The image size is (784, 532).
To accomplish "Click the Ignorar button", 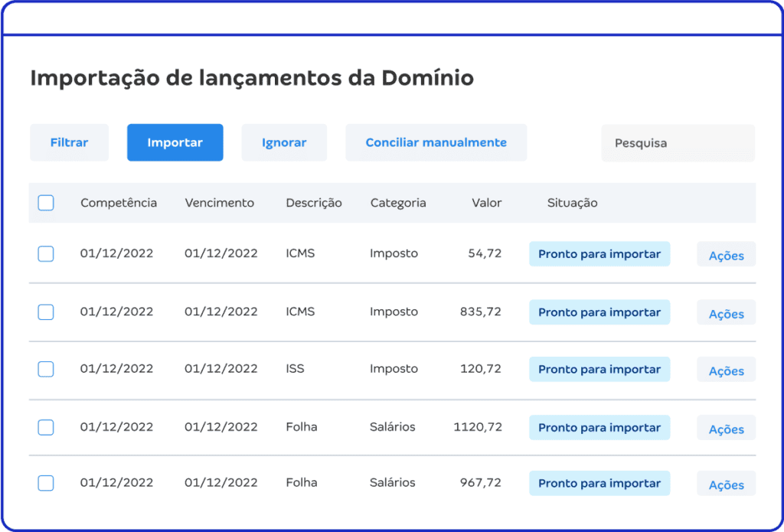I will pyautogui.click(x=284, y=142).
